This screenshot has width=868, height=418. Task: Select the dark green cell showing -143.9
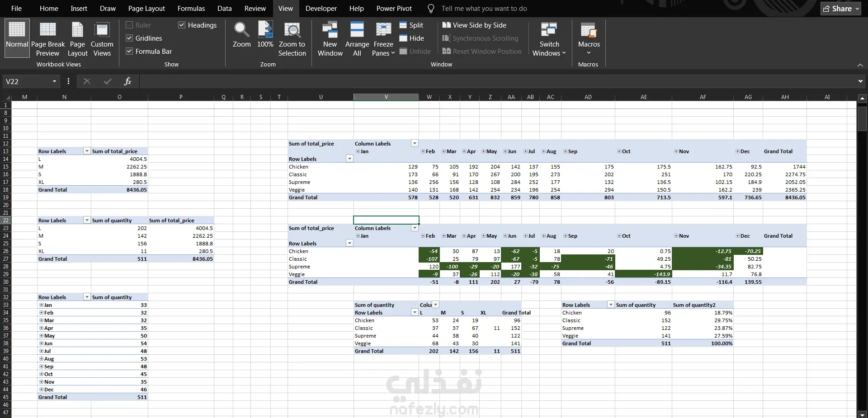pos(643,274)
